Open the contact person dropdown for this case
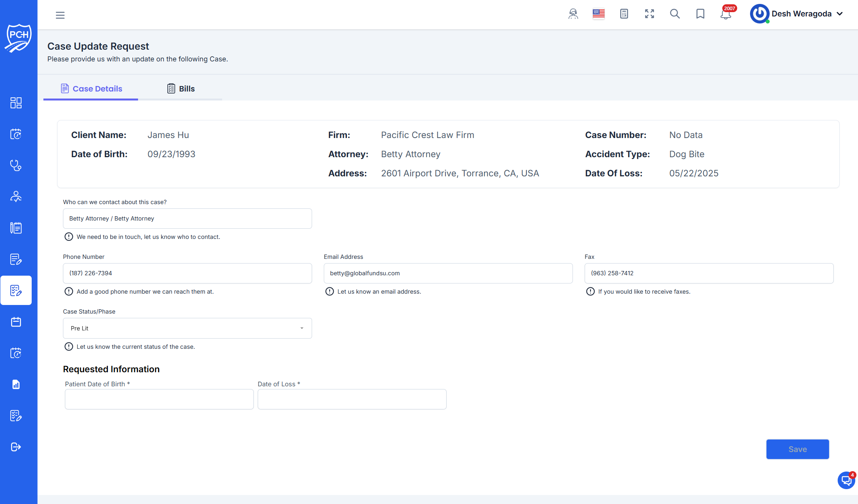Viewport: 858px width, 504px height. click(x=187, y=219)
